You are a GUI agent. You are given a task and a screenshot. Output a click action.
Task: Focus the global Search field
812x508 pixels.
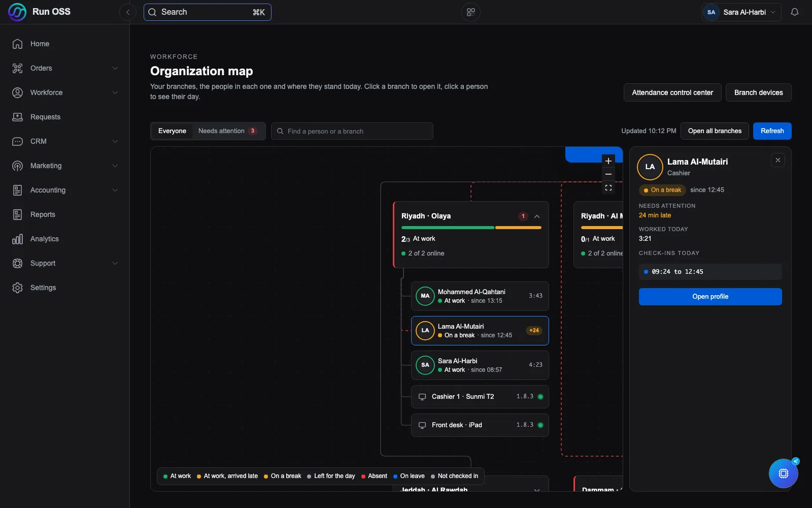coord(208,12)
